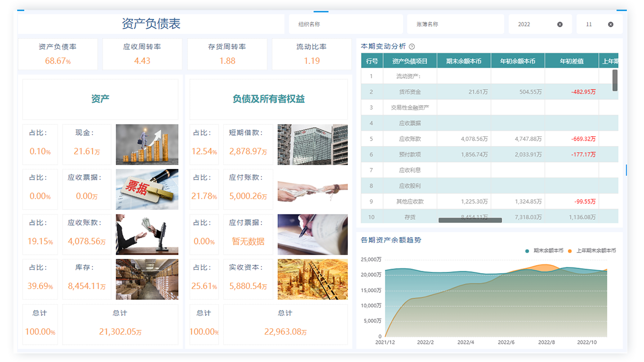644x362 pixels.
Task: Open the 票据 bill image
Action: 147,189
